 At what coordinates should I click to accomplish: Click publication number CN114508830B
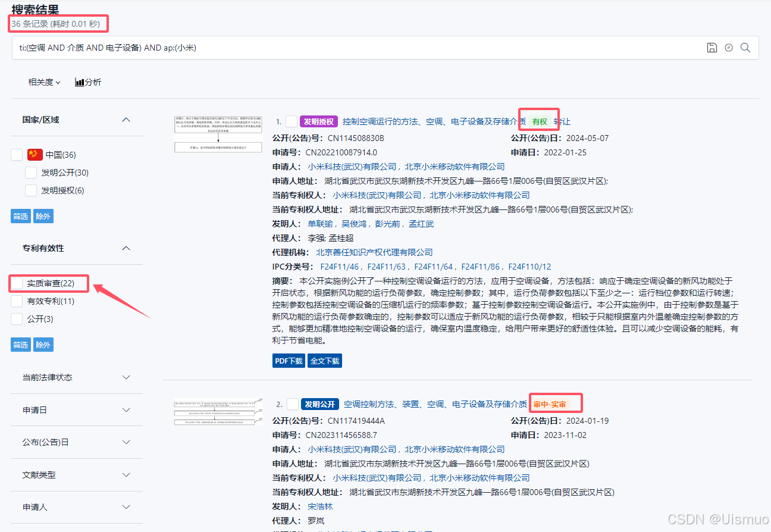[x=356, y=138]
